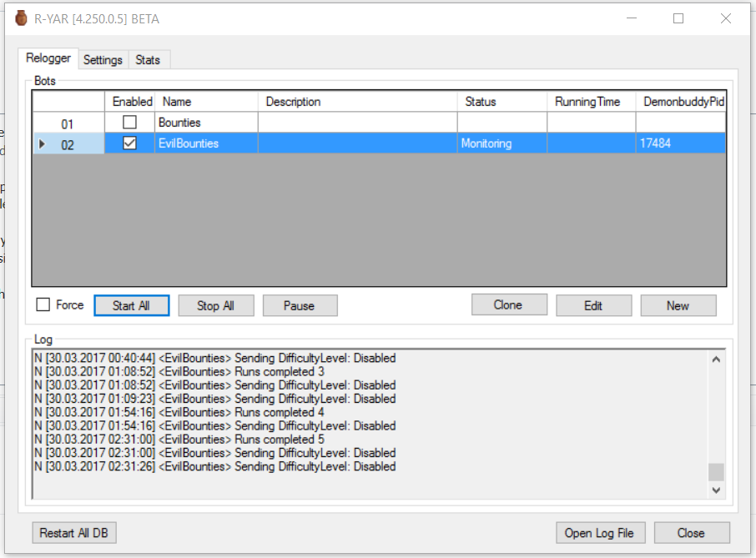The width and height of the screenshot is (756, 558).
Task: Click the log scrollbar thumb
Action: 716,472
